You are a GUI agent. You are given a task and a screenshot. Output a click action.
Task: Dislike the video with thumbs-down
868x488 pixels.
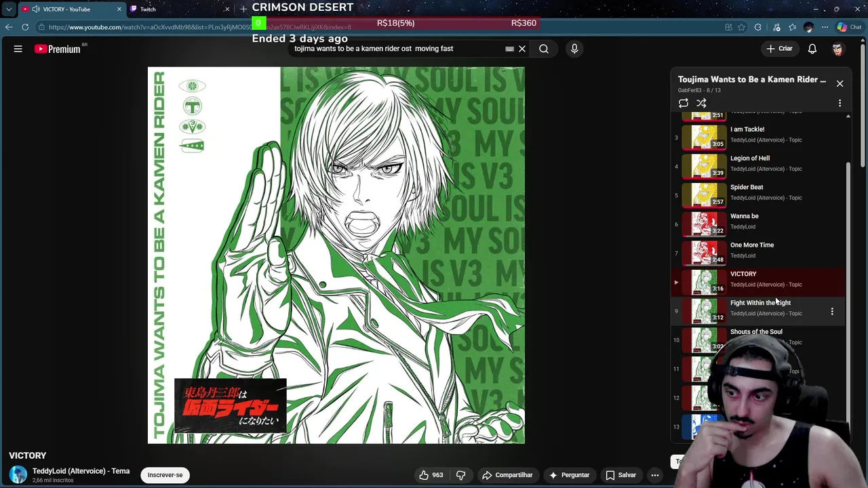tap(460, 475)
